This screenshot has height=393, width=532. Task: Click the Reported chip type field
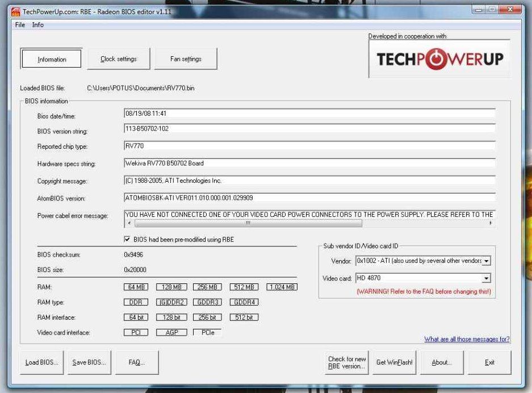[x=309, y=146]
